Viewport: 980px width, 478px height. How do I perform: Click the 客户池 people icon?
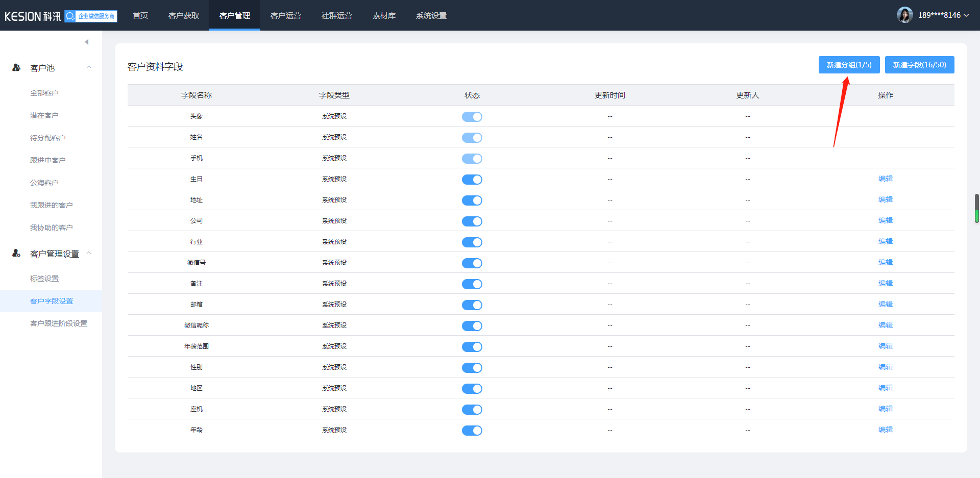point(16,67)
